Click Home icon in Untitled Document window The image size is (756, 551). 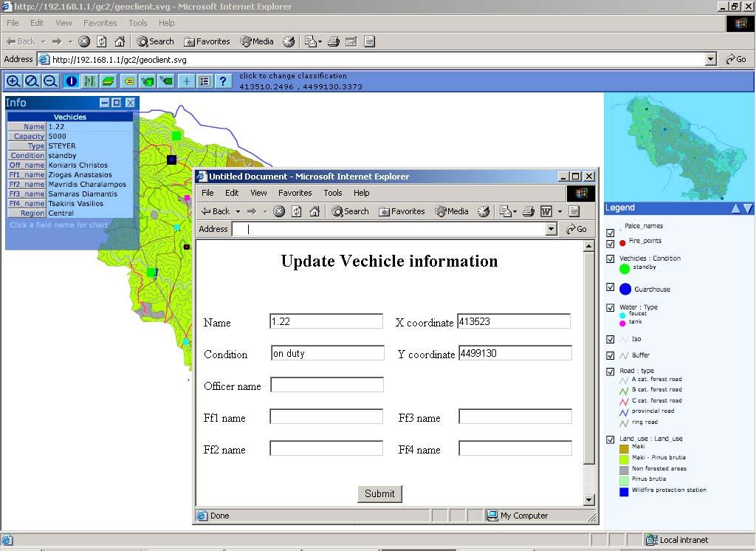click(315, 211)
